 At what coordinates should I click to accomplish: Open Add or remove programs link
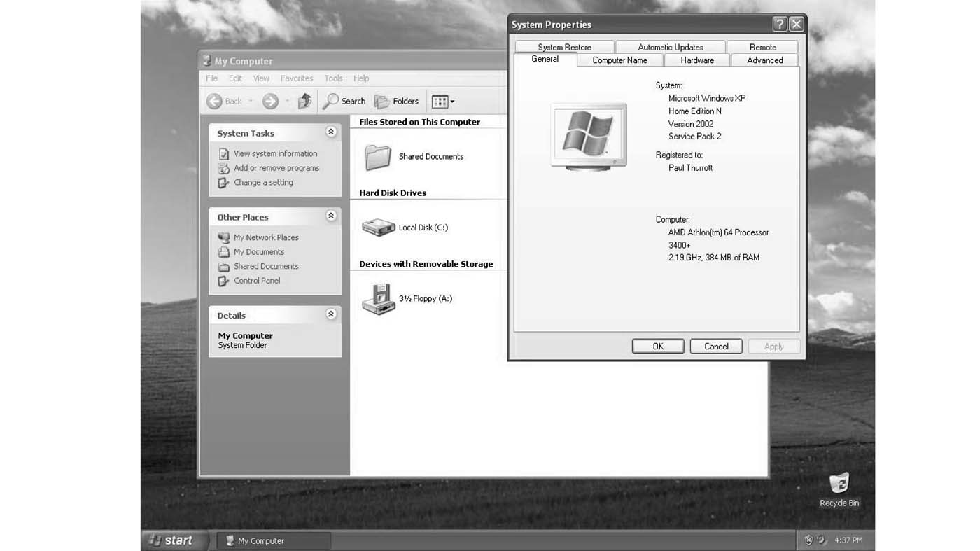(x=276, y=168)
